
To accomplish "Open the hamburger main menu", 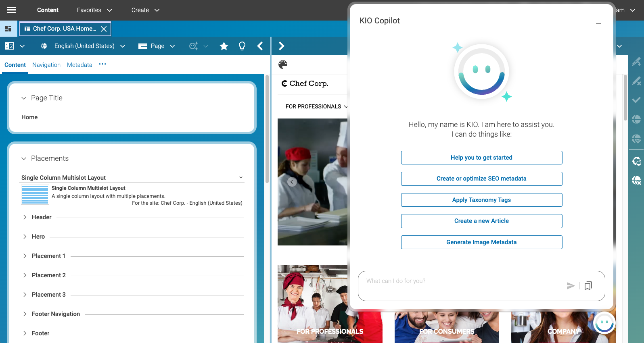I will coord(12,10).
